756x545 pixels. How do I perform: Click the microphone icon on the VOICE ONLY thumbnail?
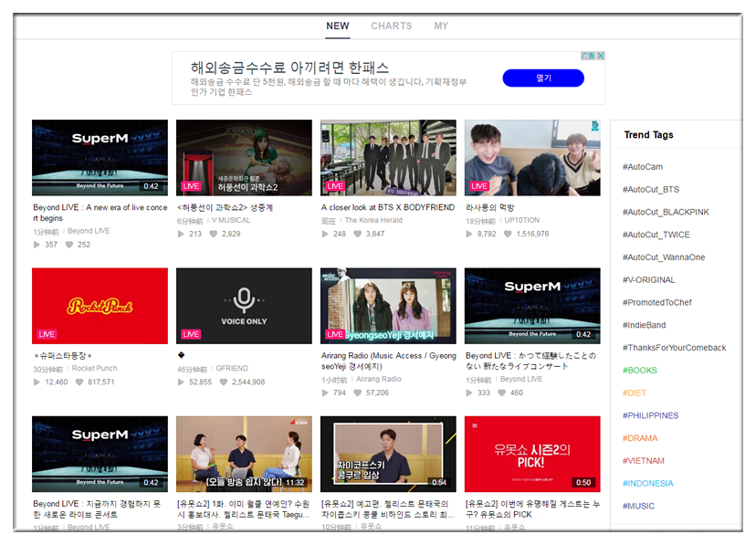click(x=244, y=299)
